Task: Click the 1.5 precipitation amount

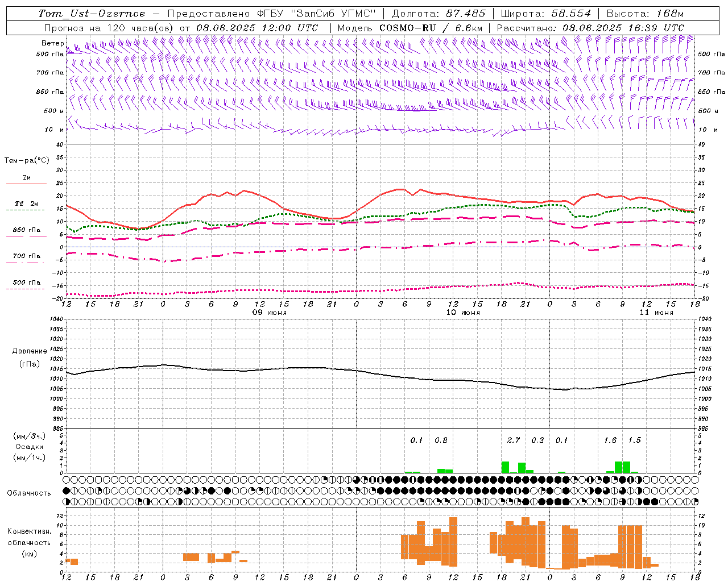Action: coord(635,440)
